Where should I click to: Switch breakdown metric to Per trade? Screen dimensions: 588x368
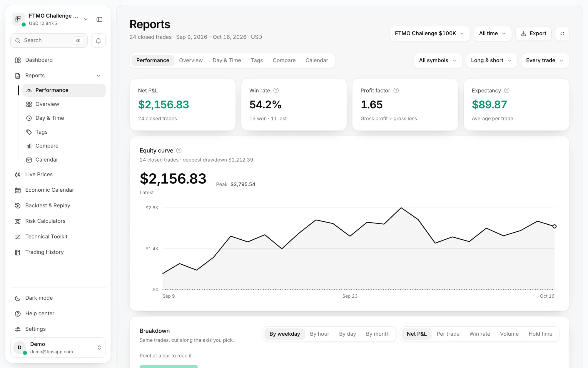(x=448, y=334)
